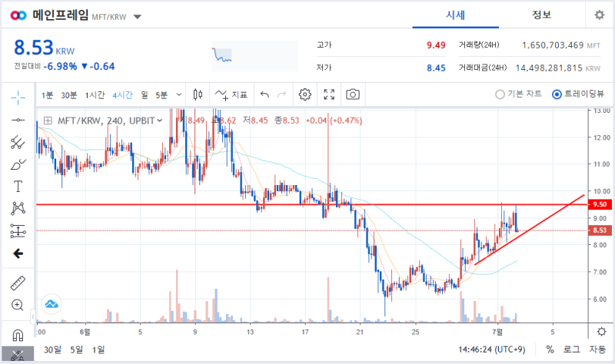This screenshot has width=615, height=364.
Task: Click the 8.53 current price label
Action: 600,230
